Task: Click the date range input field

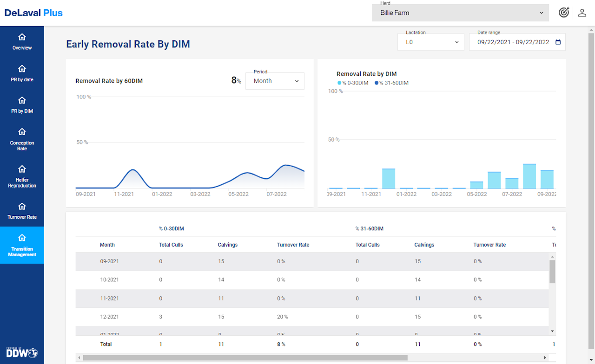Action: click(x=513, y=42)
